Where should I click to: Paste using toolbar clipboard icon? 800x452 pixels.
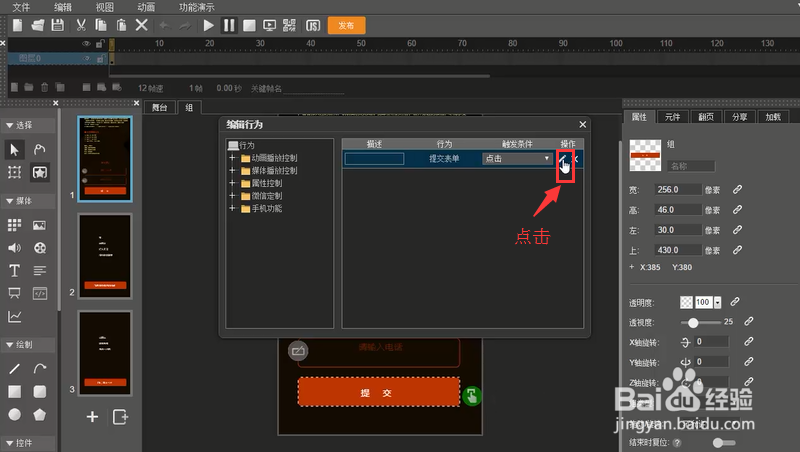(121, 25)
